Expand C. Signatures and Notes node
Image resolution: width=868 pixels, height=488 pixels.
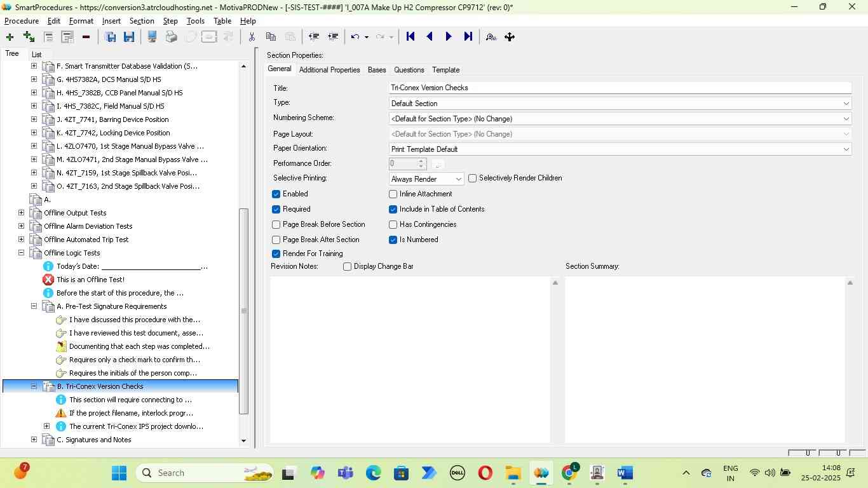[34, 440]
